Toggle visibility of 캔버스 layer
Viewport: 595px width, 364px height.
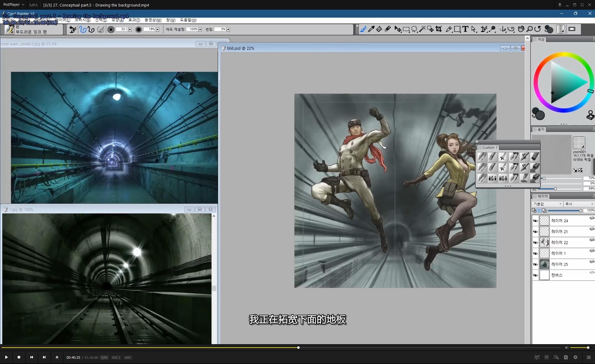click(535, 275)
